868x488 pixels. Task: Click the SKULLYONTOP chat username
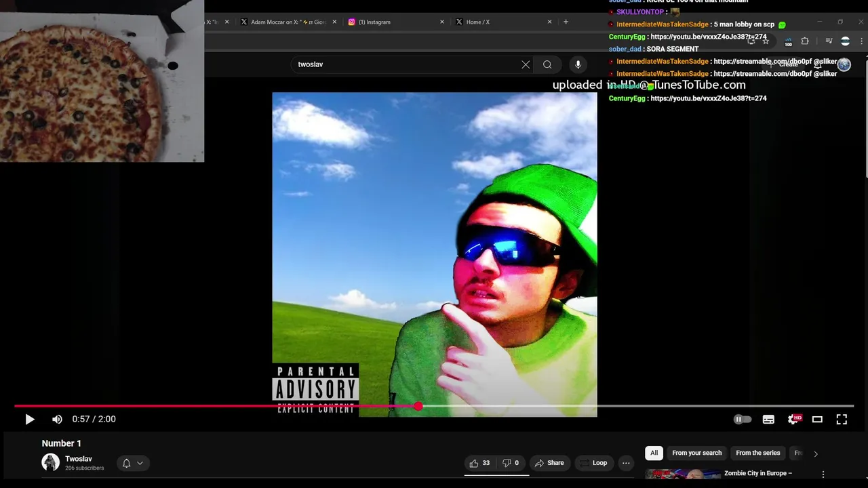click(640, 12)
